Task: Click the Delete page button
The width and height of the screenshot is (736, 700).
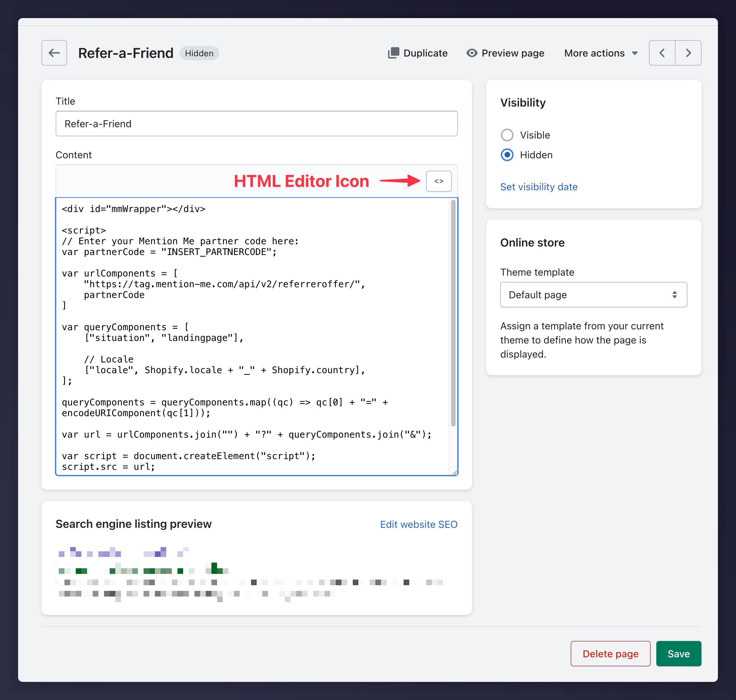Action: pos(610,654)
